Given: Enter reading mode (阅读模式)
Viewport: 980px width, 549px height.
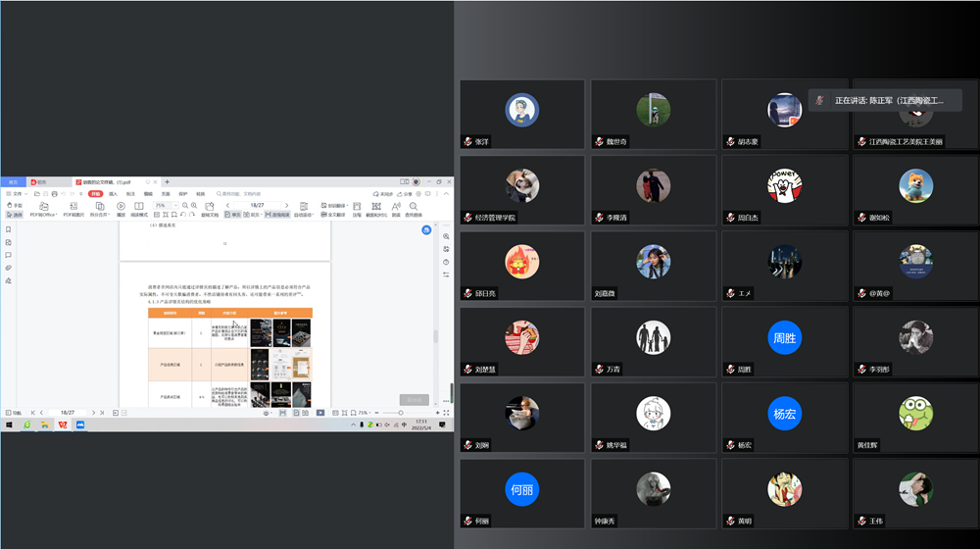Looking at the screenshot, I should (139, 210).
